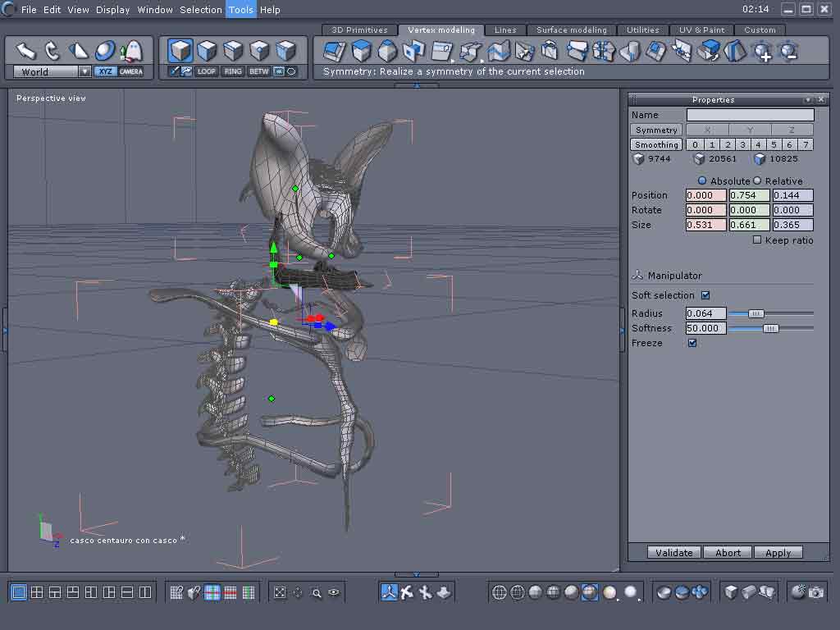Click the Symmetry button in Properties
Image resolution: width=840 pixels, height=630 pixels.
point(656,130)
